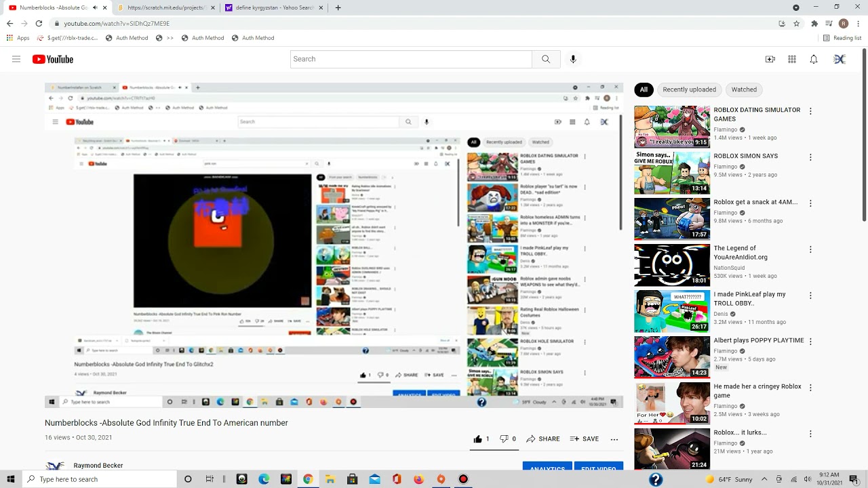Open the Get Help question mark

point(656,479)
